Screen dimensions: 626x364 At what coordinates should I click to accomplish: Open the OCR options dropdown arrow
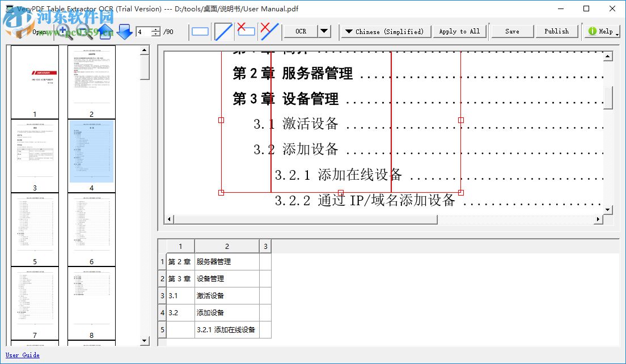pos(323,31)
